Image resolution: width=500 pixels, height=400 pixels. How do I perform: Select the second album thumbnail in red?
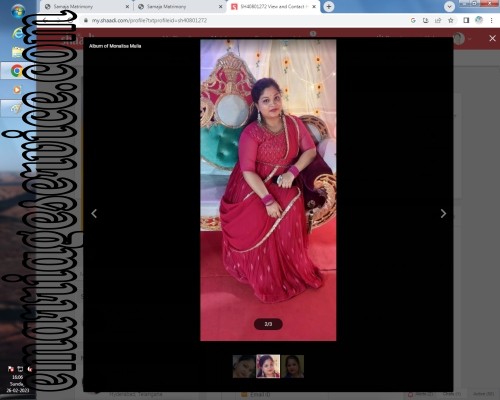[x=268, y=366]
